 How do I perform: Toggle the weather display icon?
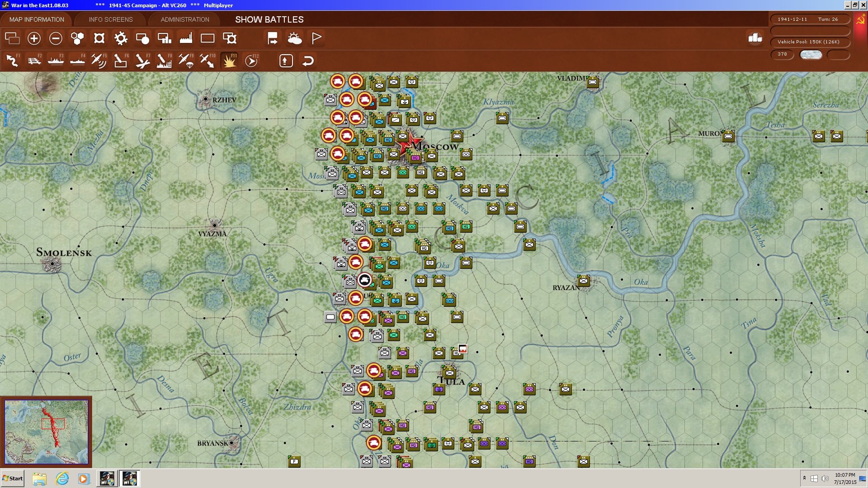tap(295, 38)
